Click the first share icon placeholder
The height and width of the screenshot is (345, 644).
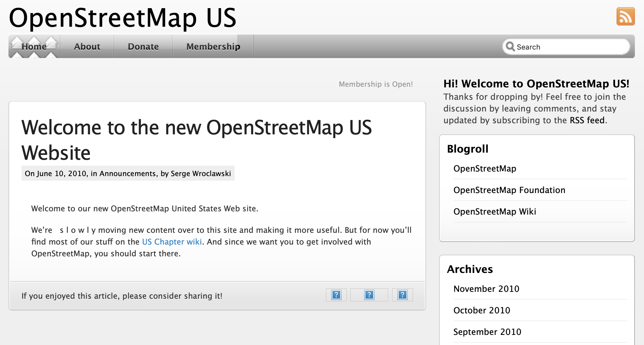(336, 295)
